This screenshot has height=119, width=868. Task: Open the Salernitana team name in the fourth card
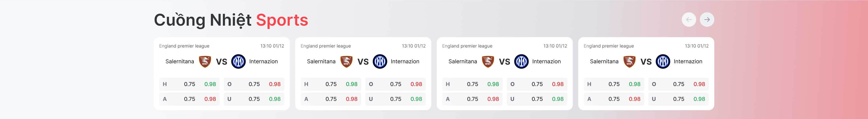click(x=604, y=62)
